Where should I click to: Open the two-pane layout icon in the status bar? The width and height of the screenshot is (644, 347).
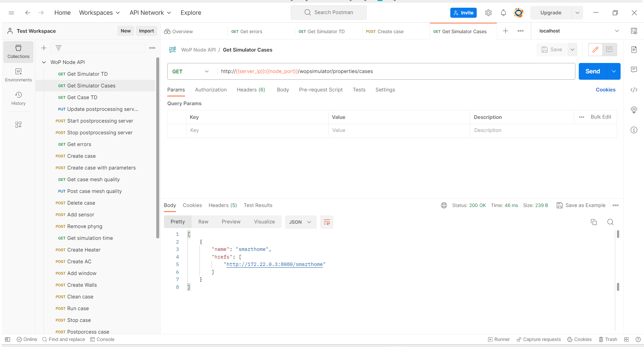(x=627, y=339)
